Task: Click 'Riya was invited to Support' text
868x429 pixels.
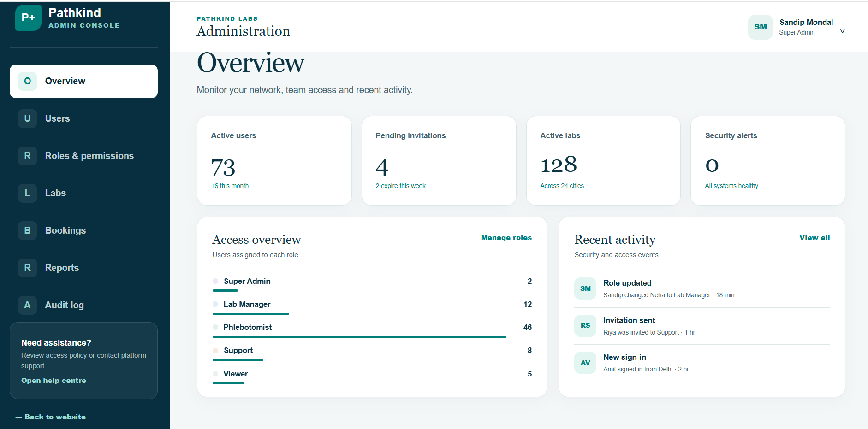Action: [x=641, y=332]
